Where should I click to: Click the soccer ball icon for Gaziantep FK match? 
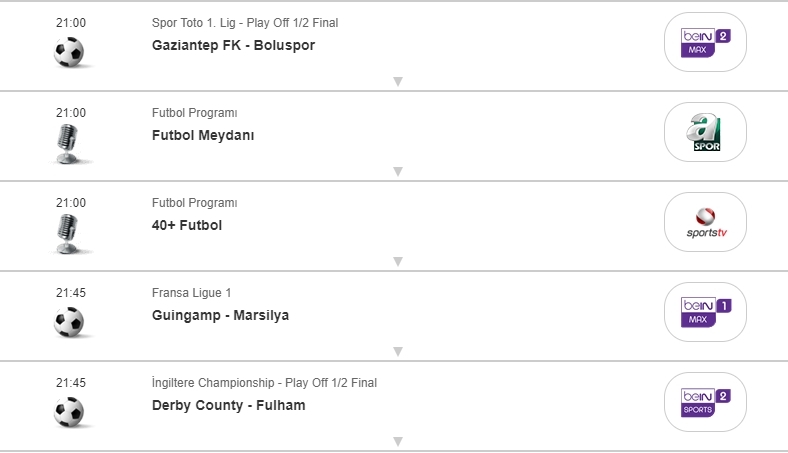point(69,52)
